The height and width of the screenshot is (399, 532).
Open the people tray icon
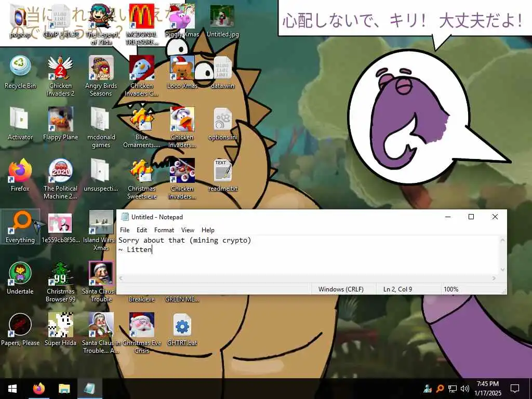[428, 389]
